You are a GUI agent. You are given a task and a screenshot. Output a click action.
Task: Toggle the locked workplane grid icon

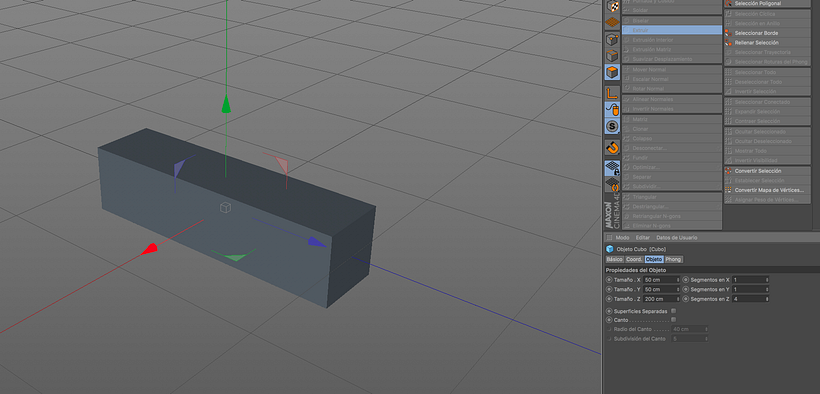pos(612,168)
